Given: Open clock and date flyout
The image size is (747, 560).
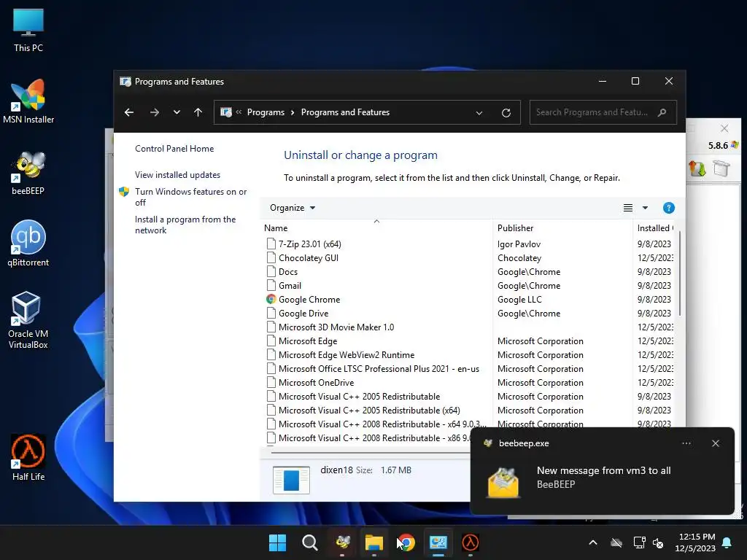Looking at the screenshot, I should click(x=695, y=542).
